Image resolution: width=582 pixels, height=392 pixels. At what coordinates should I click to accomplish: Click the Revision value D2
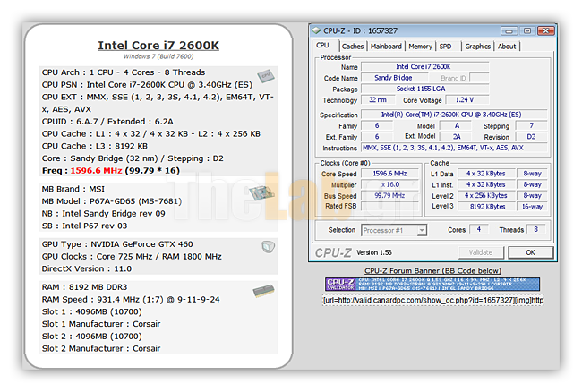coord(531,137)
